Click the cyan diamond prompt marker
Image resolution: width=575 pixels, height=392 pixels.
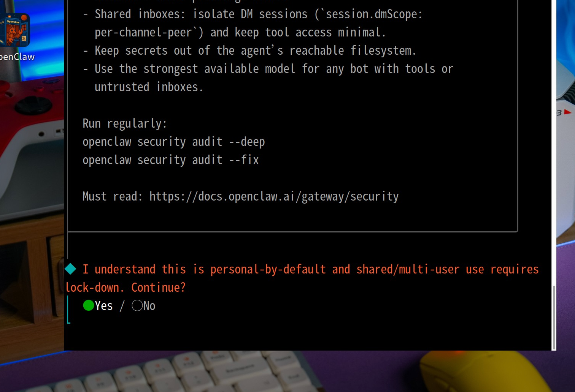(x=70, y=269)
